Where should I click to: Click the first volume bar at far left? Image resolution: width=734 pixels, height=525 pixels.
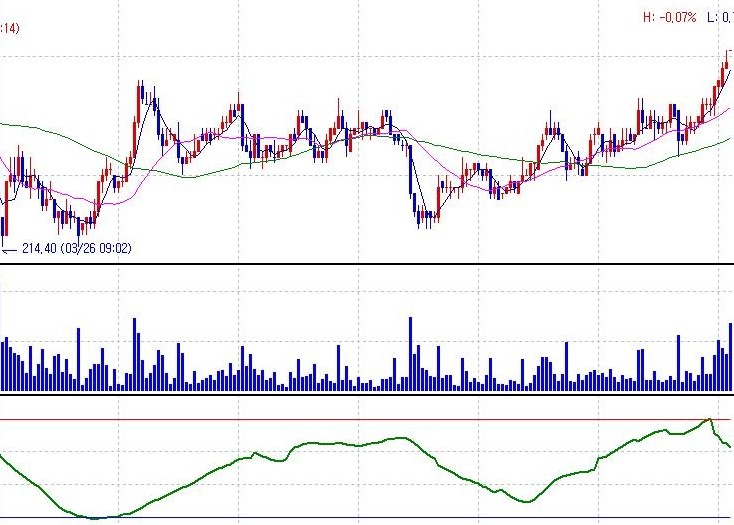point(2,366)
